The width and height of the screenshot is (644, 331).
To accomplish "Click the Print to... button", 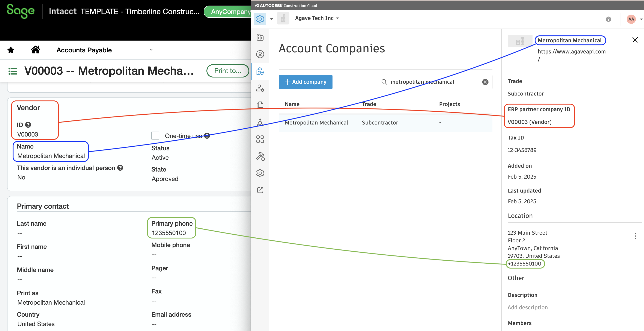I will (x=227, y=71).
